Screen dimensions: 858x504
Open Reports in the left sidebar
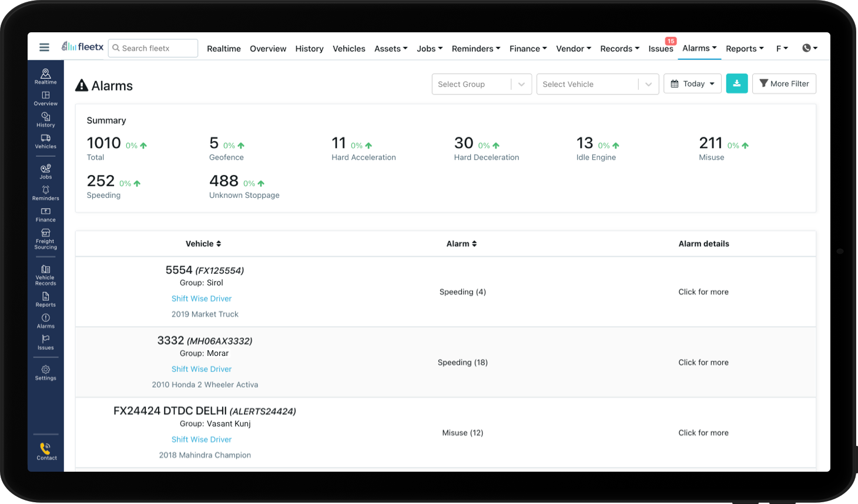[46, 300]
